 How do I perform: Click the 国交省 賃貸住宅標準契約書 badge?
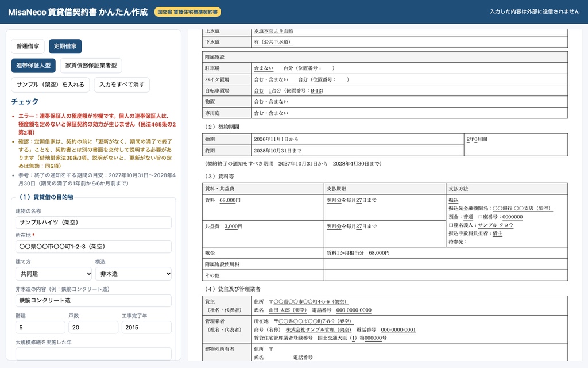[x=188, y=12]
